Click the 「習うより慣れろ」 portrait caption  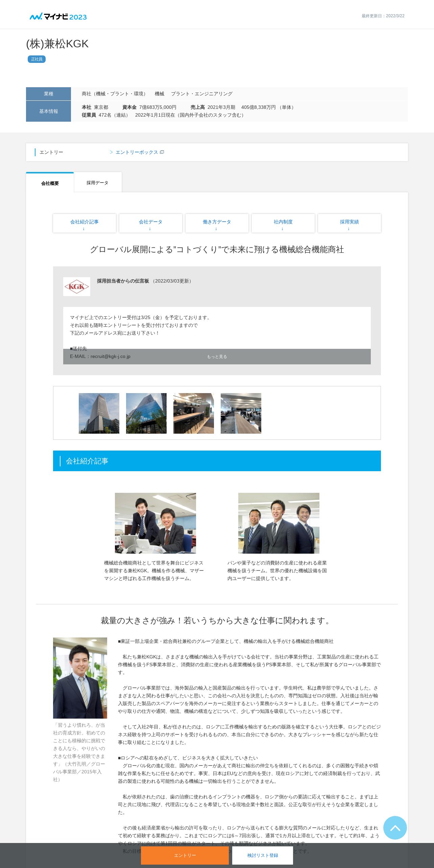79,752
